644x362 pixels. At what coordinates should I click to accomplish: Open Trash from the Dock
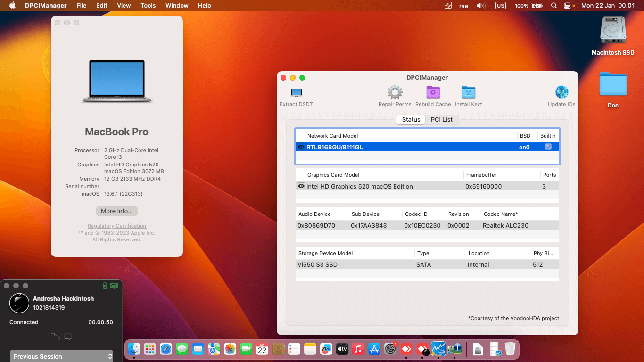click(510, 349)
